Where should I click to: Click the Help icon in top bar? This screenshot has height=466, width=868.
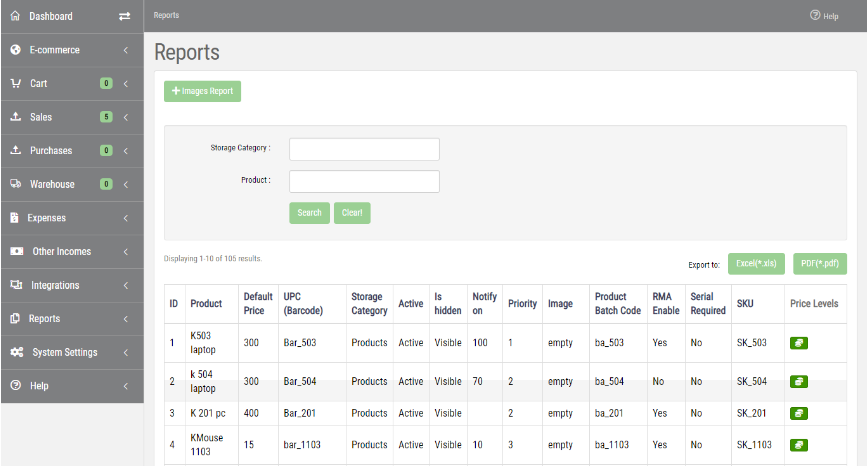point(816,16)
